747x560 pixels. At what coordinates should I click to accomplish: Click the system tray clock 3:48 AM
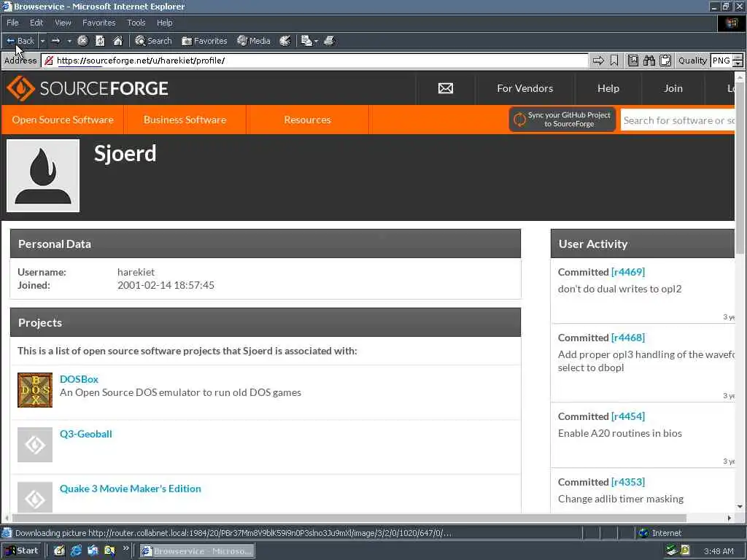click(x=719, y=551)
